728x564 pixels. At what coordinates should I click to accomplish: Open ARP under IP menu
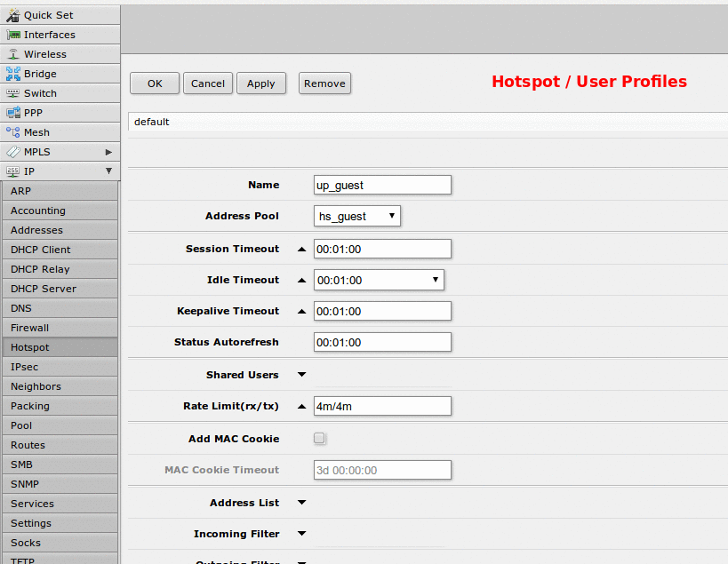(x=60, y=191)
